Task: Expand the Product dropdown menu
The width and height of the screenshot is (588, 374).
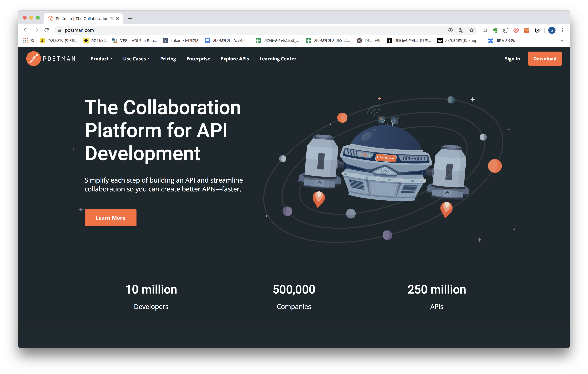Action: coord(101,59)
